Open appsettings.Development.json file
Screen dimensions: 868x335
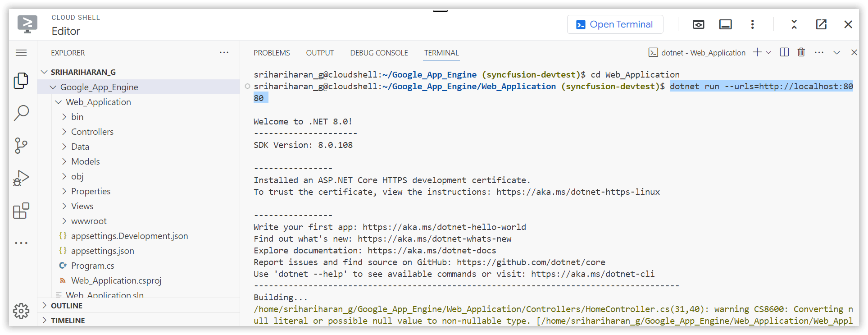(x=129, y=236)
